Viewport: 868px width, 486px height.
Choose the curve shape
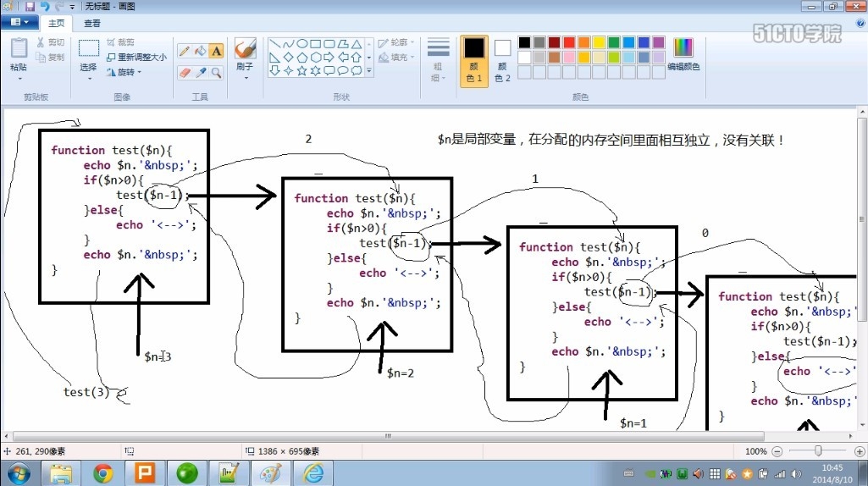(x=289, y=44)
